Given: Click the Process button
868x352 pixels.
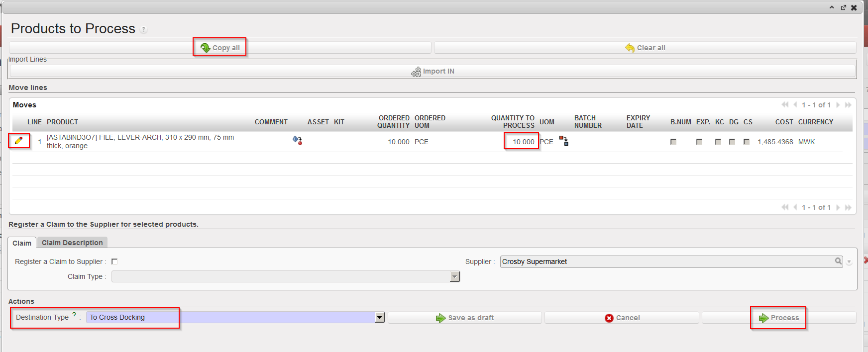Looking at the screenshot, I should point(779,318).
